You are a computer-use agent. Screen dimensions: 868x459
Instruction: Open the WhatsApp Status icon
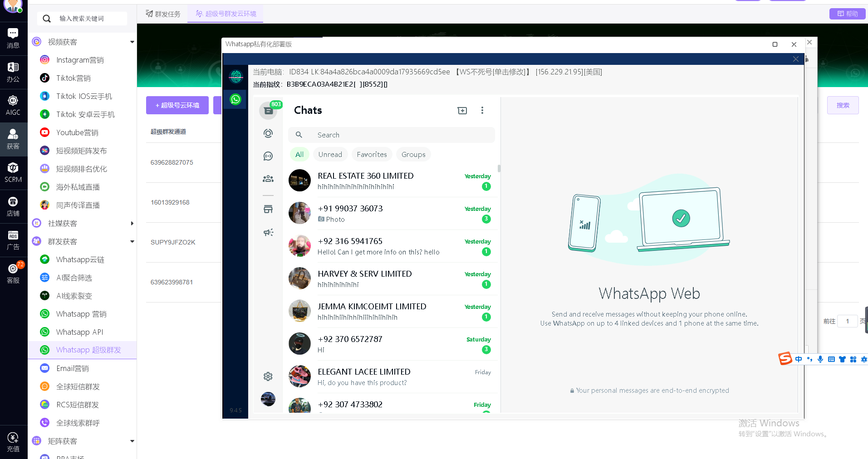coord(268,133)
